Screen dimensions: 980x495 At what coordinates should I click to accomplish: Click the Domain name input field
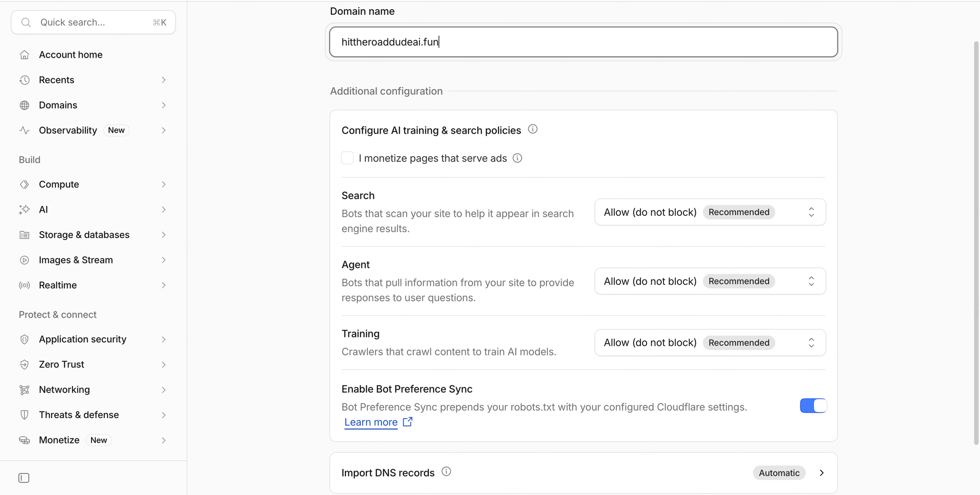pos(583,42)
